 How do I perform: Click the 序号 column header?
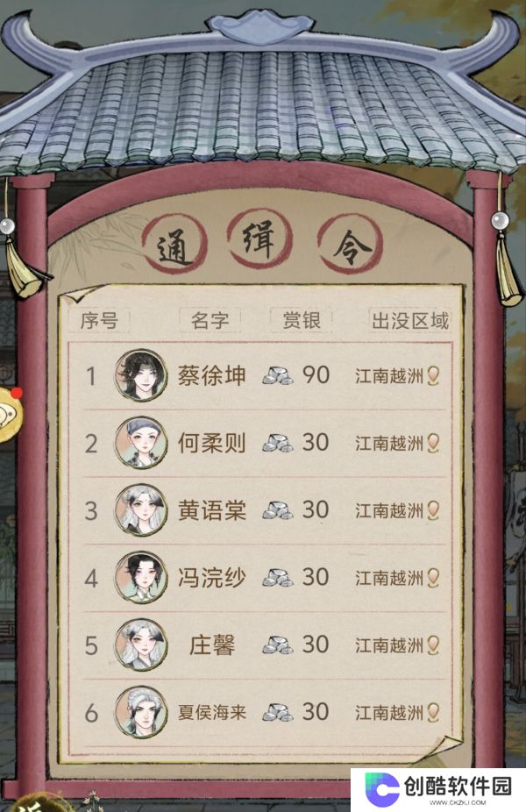pos(99,321)
